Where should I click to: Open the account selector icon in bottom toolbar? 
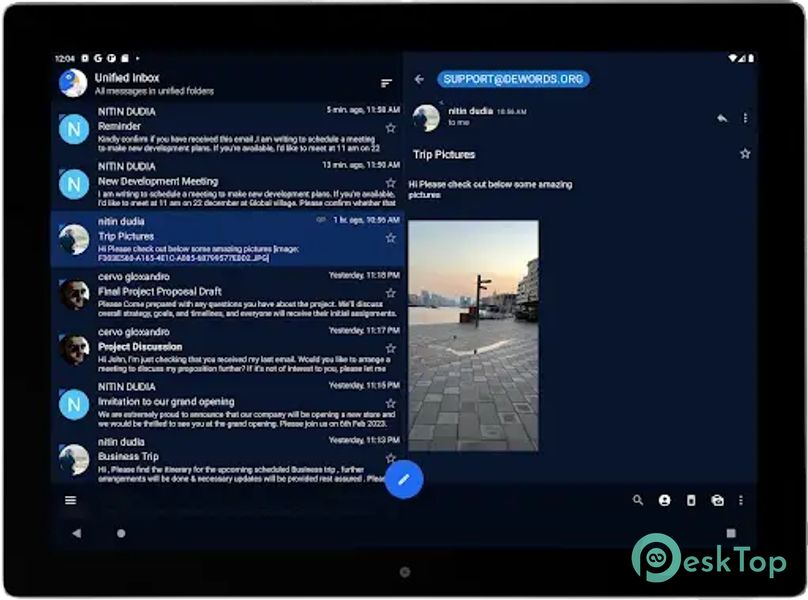664,500
